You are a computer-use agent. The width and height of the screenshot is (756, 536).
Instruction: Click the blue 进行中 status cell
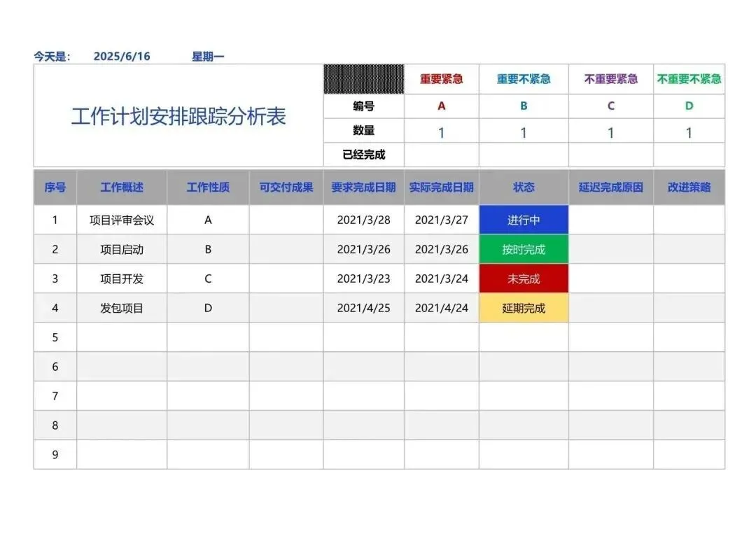pyautogui.click(x=524, y=220)
